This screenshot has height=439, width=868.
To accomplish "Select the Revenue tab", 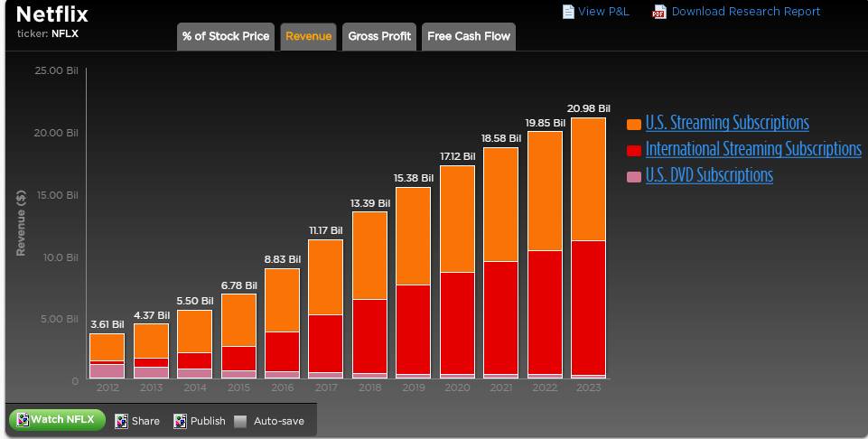I will pyautogui.click(x=308, y=37).
